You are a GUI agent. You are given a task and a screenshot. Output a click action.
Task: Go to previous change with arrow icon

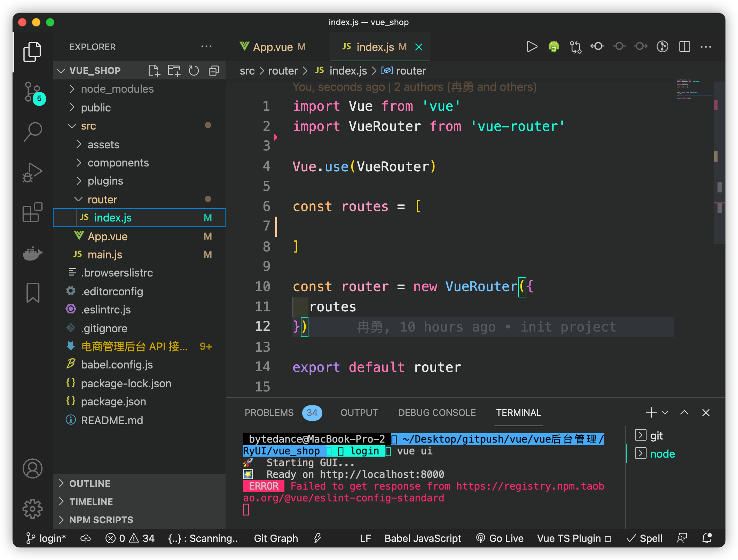point(597,46)
